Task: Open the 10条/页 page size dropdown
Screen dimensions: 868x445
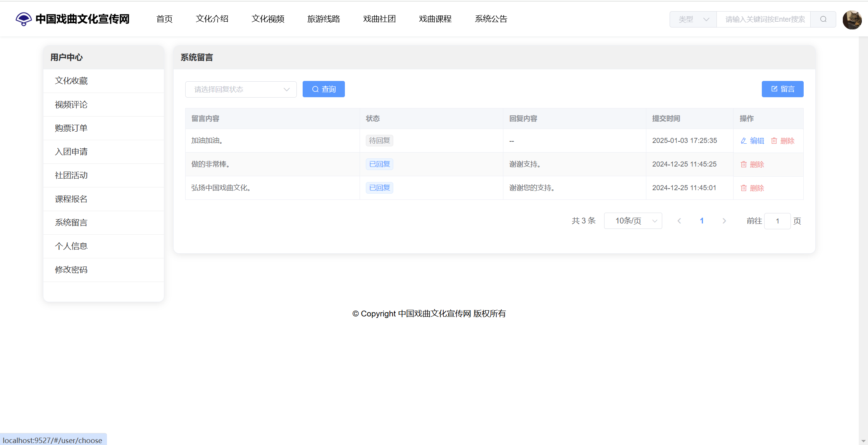Action: [633, 221]
